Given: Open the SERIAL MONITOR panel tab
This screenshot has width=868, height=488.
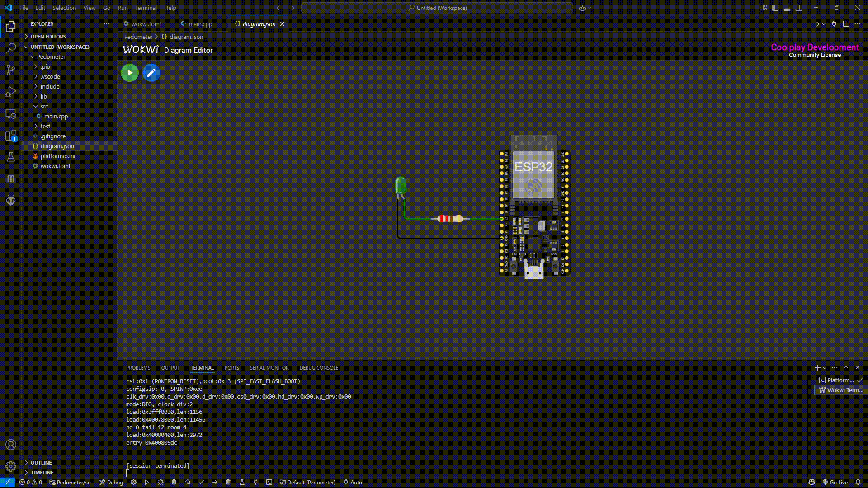Looking at the screenshot, I should point(269,368).
